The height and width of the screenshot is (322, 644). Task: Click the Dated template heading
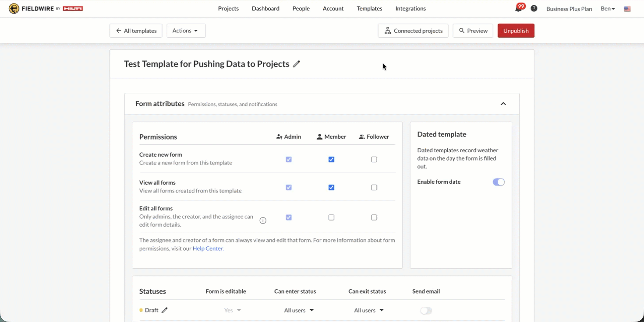tap(442, 134)
